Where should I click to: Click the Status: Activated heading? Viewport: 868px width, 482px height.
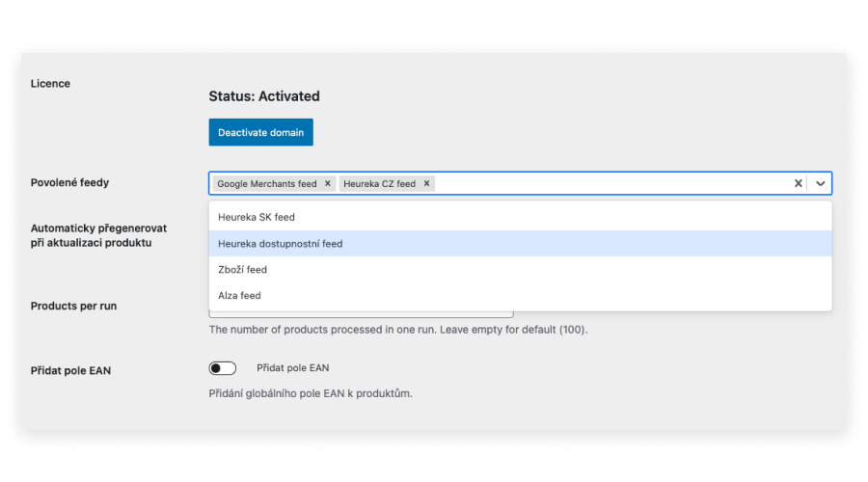(264, 96)
